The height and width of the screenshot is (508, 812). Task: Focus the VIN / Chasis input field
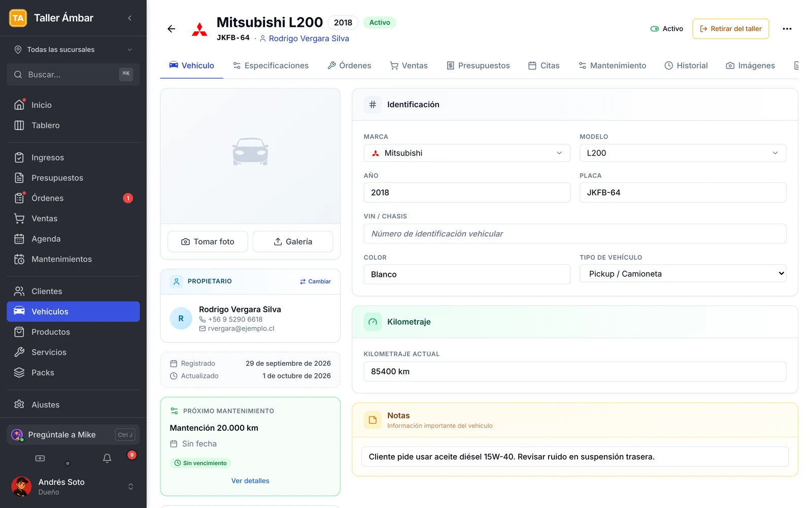click(575, 234)
